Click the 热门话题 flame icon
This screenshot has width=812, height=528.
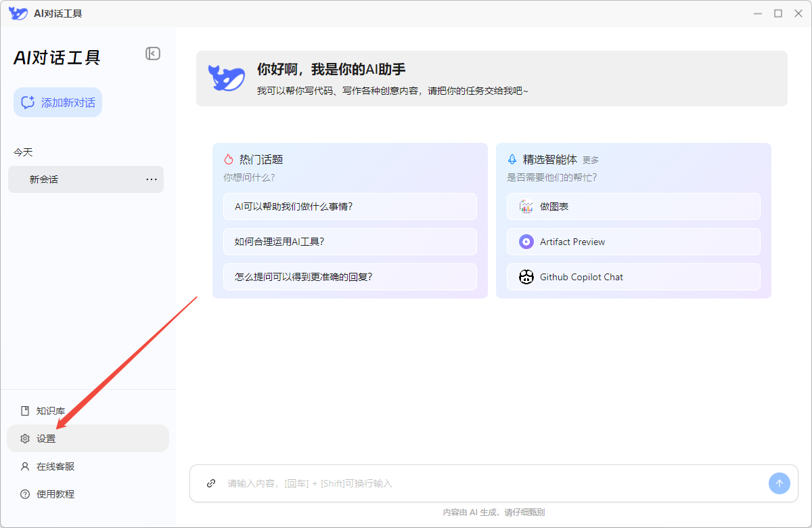(x=229, y=160)
